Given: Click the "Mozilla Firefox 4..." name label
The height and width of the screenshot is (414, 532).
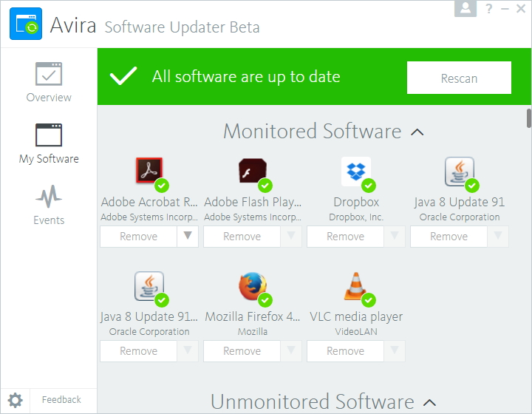Looking at the screenshot, I should (253, 316).
